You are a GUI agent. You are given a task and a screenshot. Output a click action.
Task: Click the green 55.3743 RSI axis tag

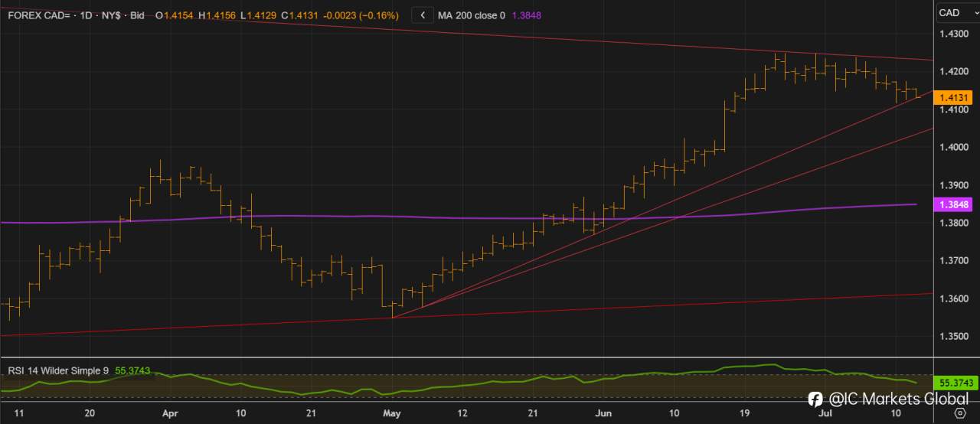tap(957, 382)
